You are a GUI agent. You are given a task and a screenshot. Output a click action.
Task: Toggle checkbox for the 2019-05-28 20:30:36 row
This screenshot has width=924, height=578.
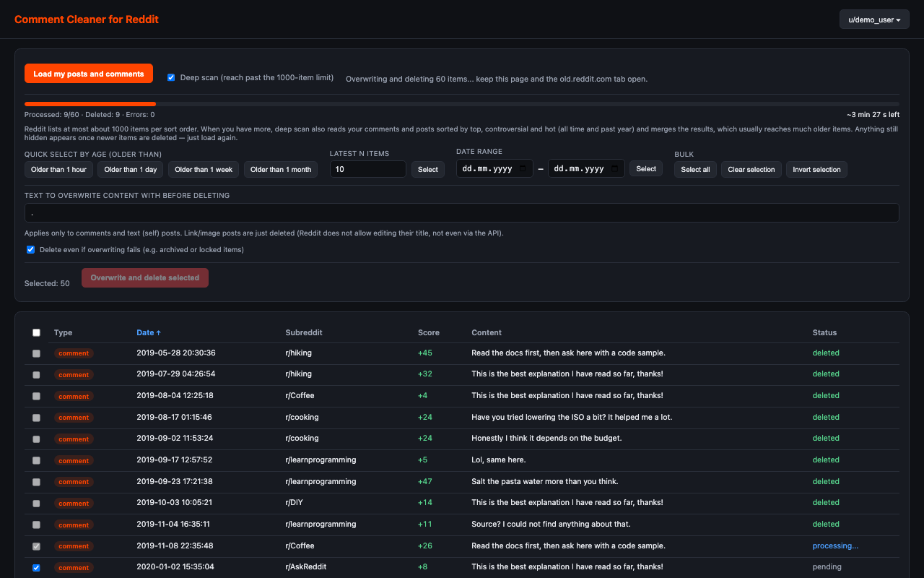tap(36, 353)
